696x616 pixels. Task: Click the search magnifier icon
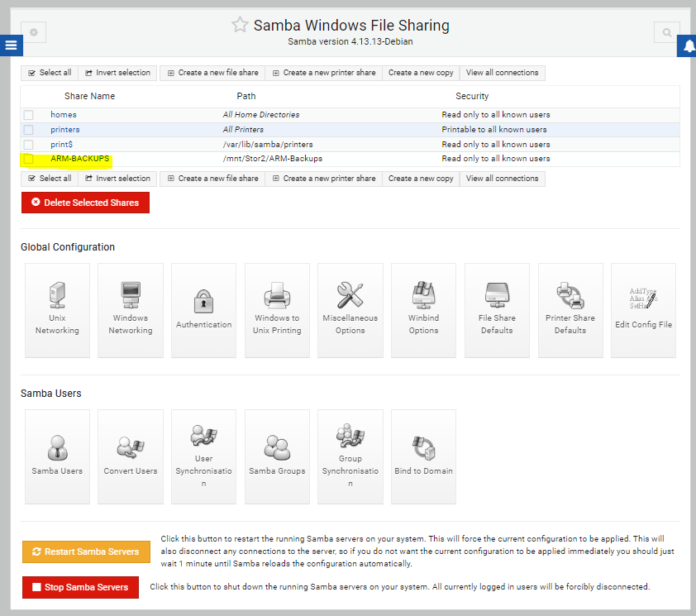[667, 32]
